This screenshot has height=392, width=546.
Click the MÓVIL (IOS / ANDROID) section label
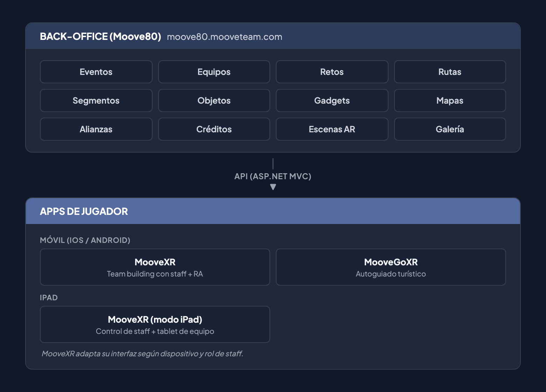tap(85, 240)
